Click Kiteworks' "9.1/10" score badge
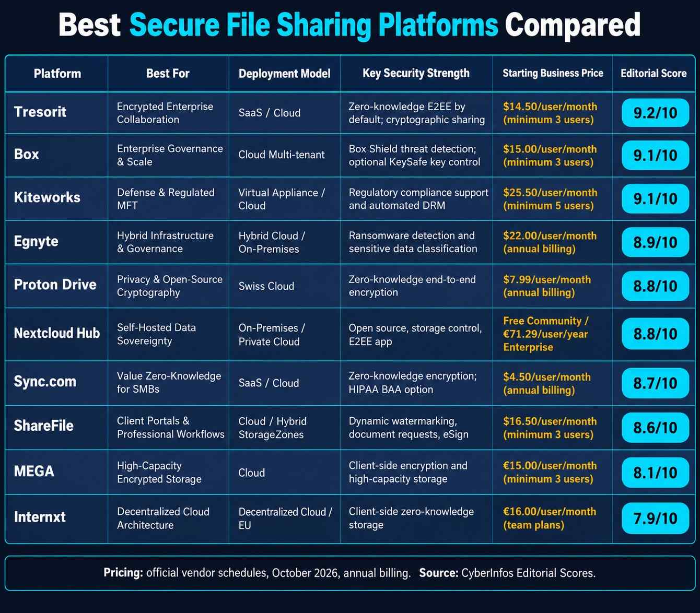Screen dimensions: 700x613 coord(655,198)
